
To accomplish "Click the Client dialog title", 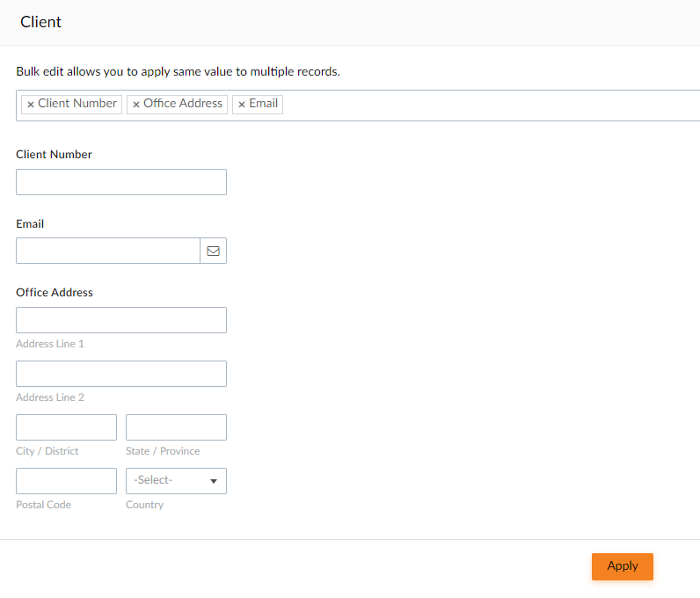I will coord(40,22).
